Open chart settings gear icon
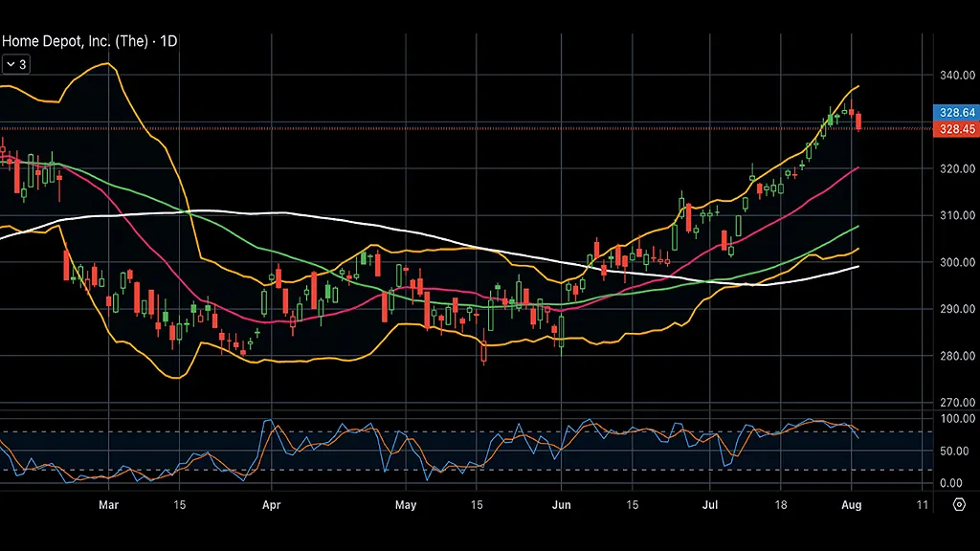The height and width of the screenshot is (551, 980). coord(959,504)
